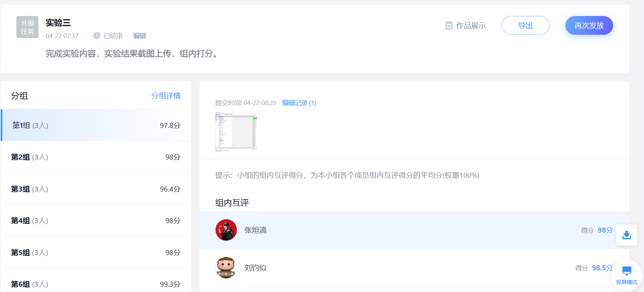Viewport: 644px width, 292px height.
Task: Click the blue download icon button
Action: 626,235
